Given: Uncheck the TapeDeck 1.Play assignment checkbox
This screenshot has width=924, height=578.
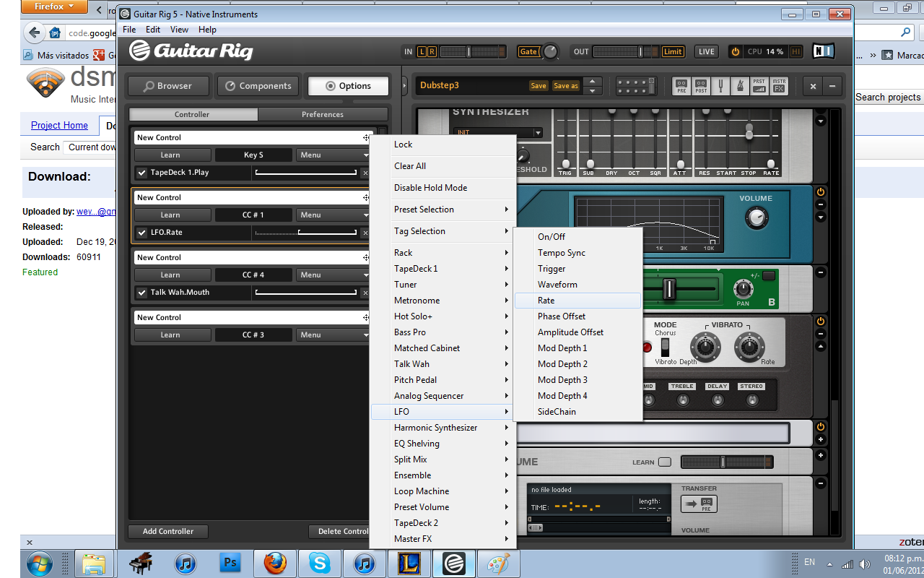Looking at the screenshot, I should click(142, 173).
